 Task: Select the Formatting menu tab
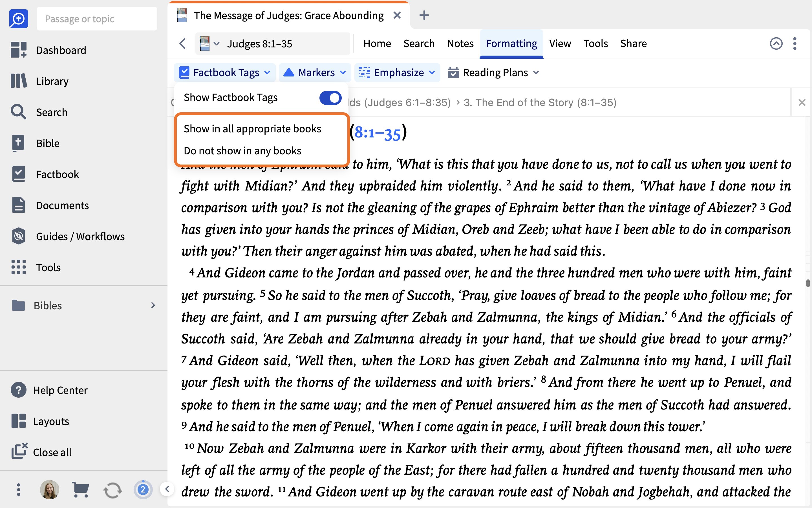[511, 44]
